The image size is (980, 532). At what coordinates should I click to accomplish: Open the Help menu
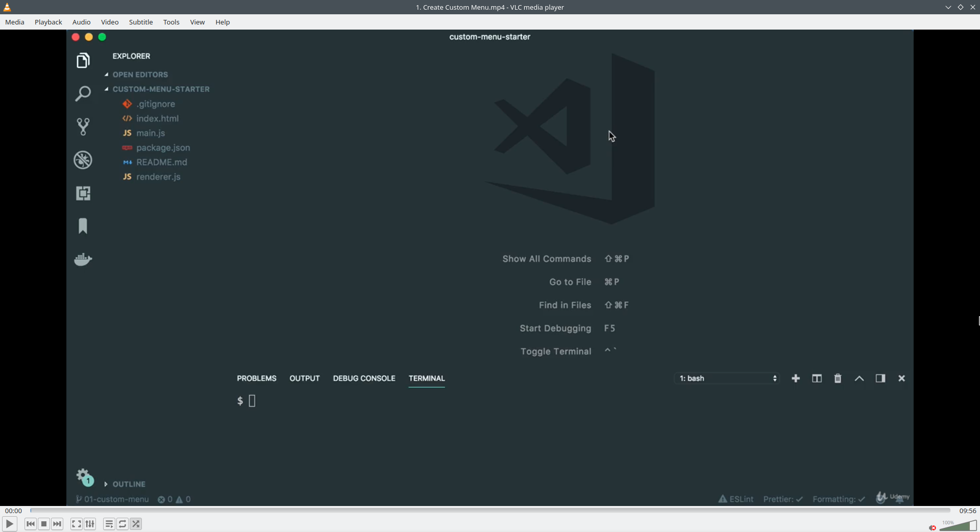223,22
